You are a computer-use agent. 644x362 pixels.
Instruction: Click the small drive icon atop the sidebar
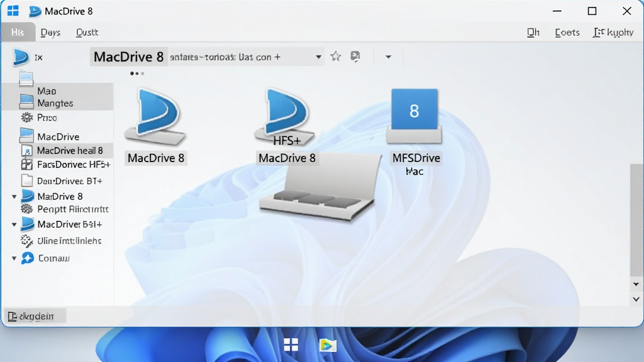point(26,79)
